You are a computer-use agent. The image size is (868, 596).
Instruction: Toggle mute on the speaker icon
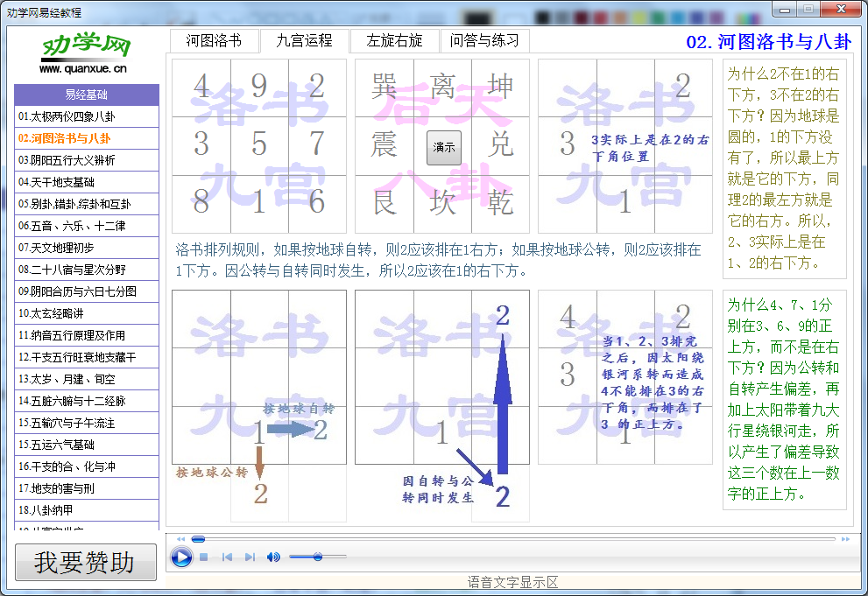point(272,557)
